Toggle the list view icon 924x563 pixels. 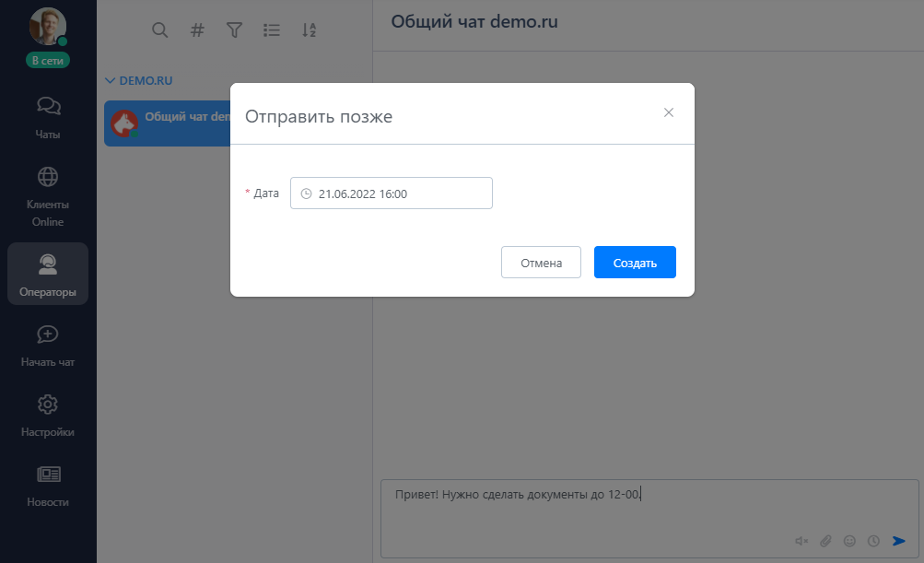point(272,30)
